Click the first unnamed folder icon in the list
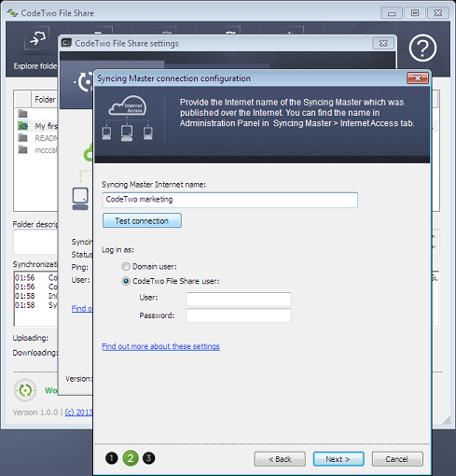 point(22,114)
